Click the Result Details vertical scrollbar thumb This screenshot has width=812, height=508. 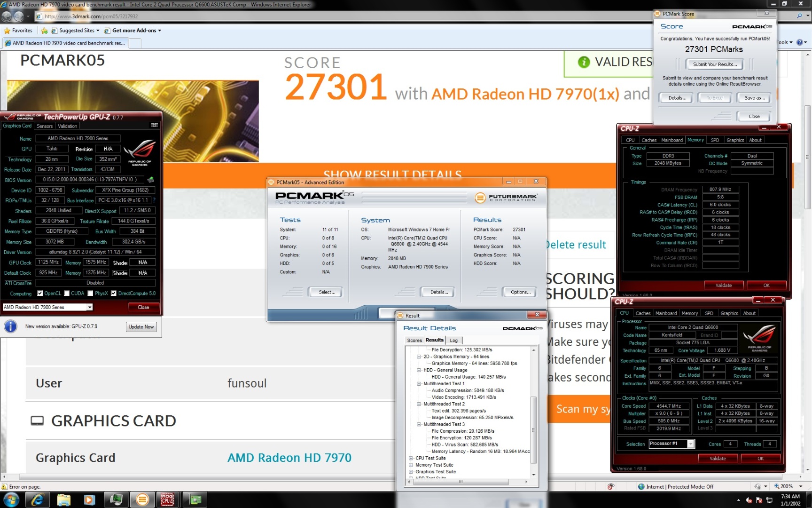point(533,429)
